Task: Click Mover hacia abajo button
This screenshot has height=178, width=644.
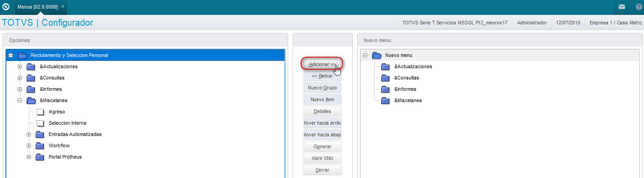Action: coord(322,135)
